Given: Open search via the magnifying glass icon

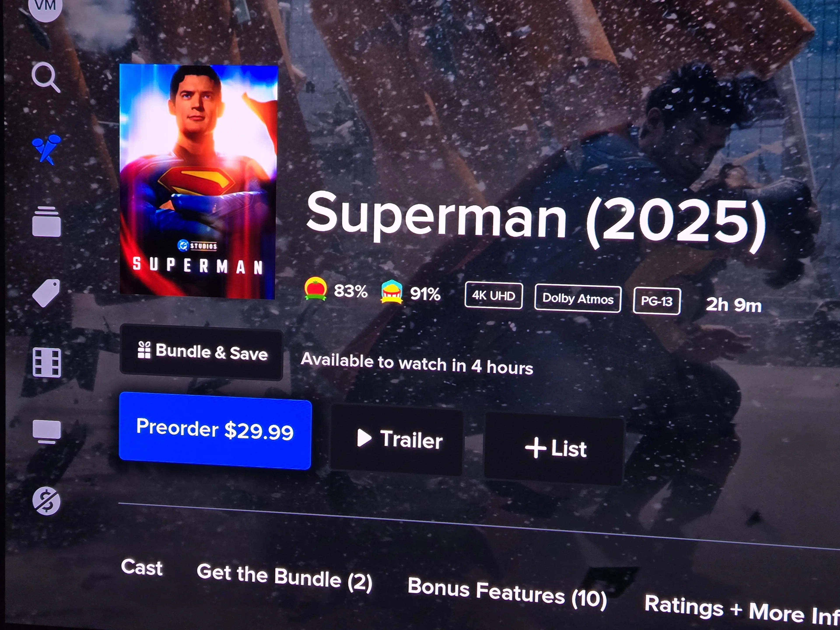Looking at the screenshot, I should point(46,77).
